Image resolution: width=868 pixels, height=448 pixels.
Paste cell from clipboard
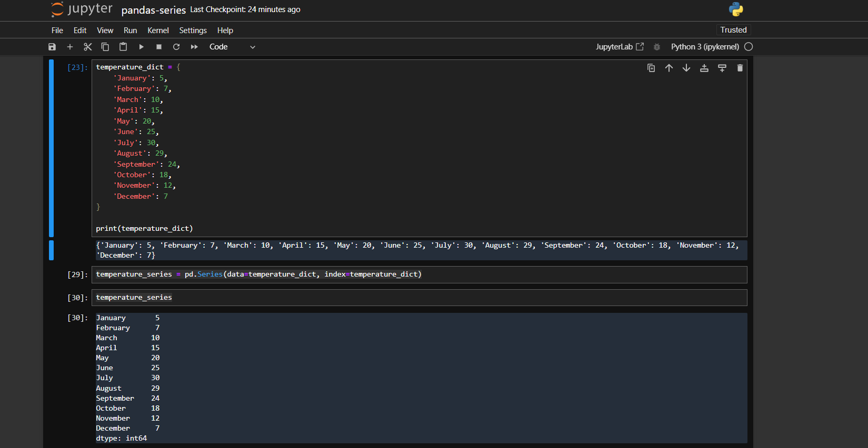click(123, 47)
